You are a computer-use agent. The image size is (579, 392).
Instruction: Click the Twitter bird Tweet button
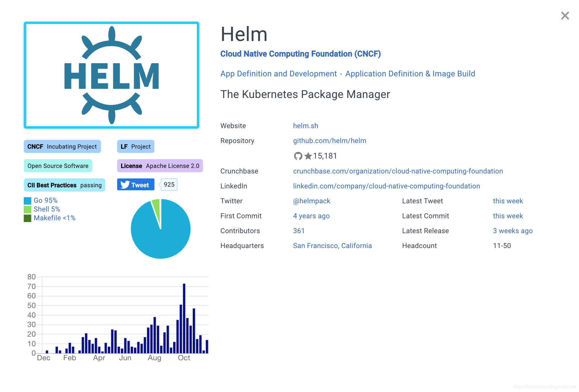tap(136, 185)
